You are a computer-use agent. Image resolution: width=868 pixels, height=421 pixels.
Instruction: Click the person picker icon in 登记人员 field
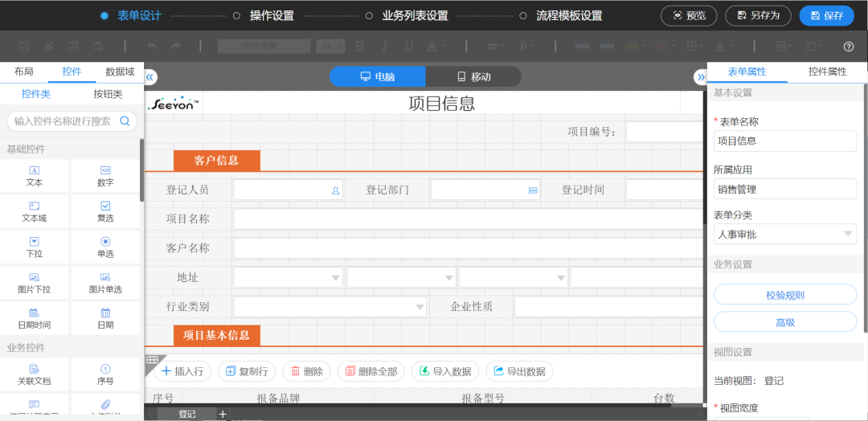[x=335, y=190]
